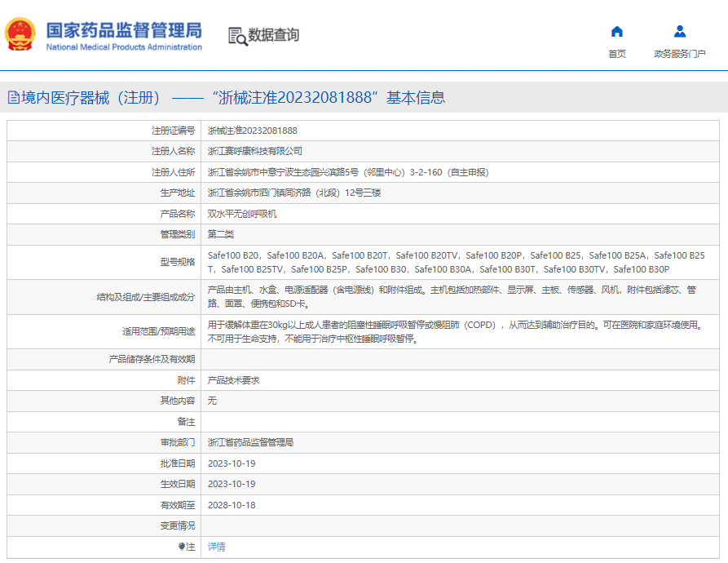Click the document icon before 境内医疗器械
728x563 pixels.
coord(14,98)
